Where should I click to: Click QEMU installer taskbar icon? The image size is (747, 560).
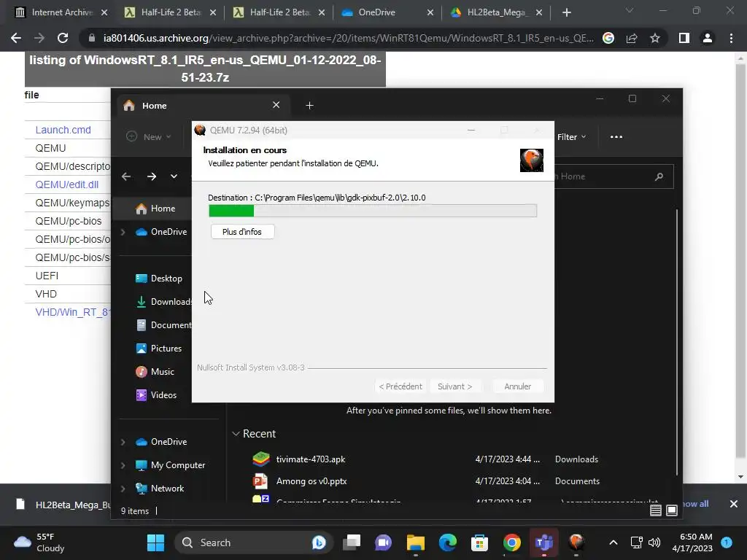(576, 542)
